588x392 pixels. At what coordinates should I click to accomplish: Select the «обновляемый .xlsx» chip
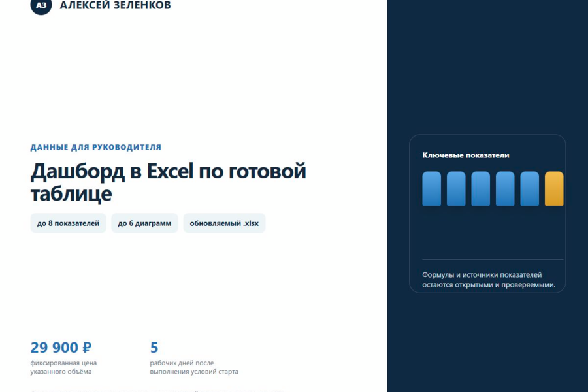pyautogui.click(x=224, y=223)
